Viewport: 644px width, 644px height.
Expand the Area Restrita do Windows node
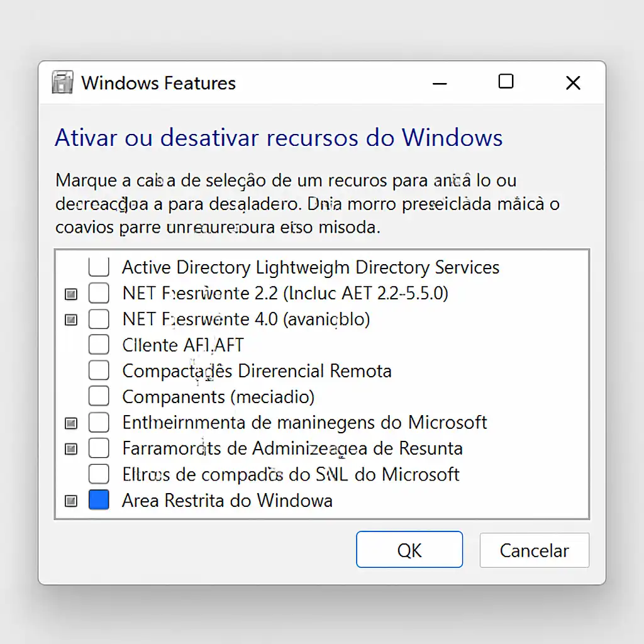(x=72, y=501)
